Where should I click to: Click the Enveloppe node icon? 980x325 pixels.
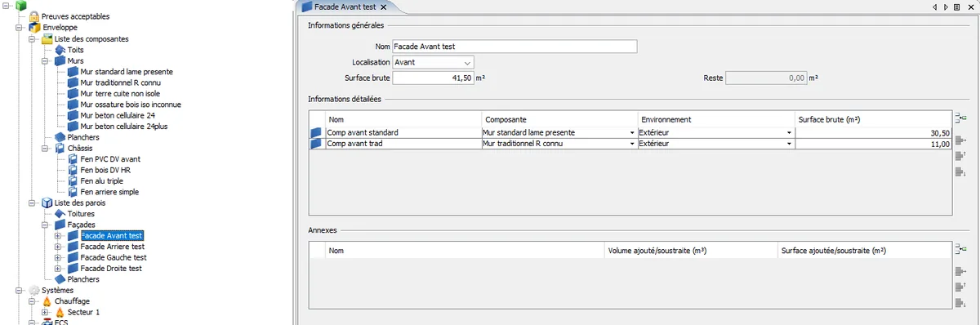pyautogui.click(x=33, y=28)
